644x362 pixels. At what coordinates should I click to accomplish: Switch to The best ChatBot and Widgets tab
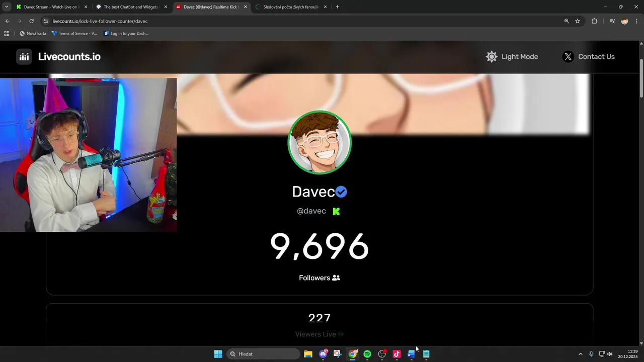131,7
